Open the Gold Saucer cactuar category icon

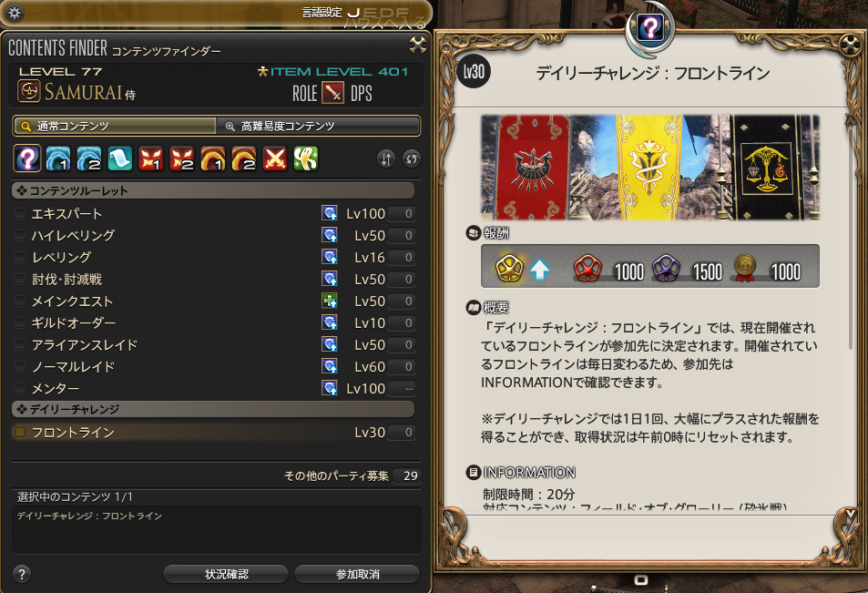click(306, 158)
